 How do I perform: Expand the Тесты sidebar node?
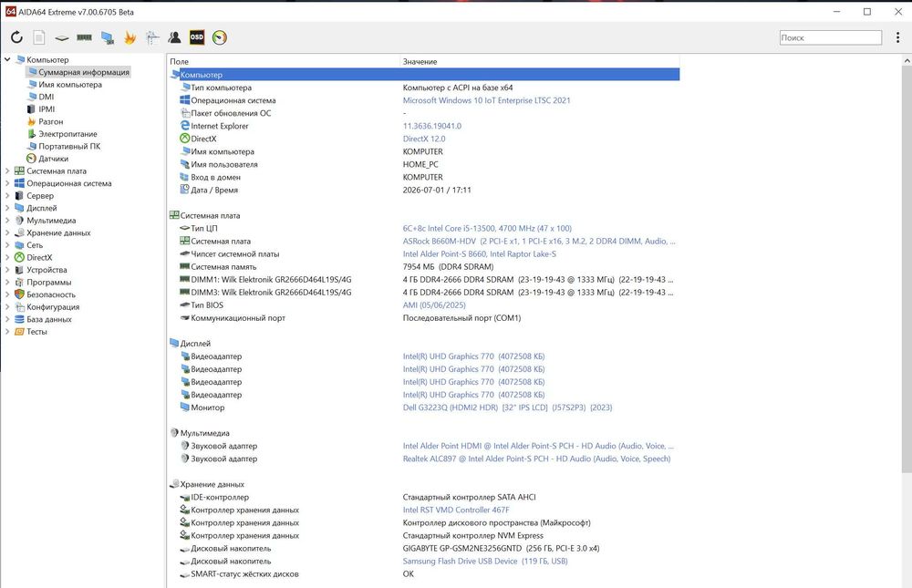7,332
